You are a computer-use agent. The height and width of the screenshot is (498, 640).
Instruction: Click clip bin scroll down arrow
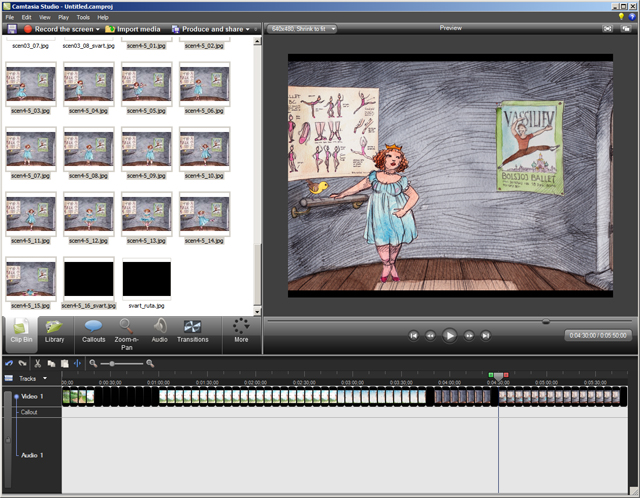pyautogui.click(x=257, y=312)
